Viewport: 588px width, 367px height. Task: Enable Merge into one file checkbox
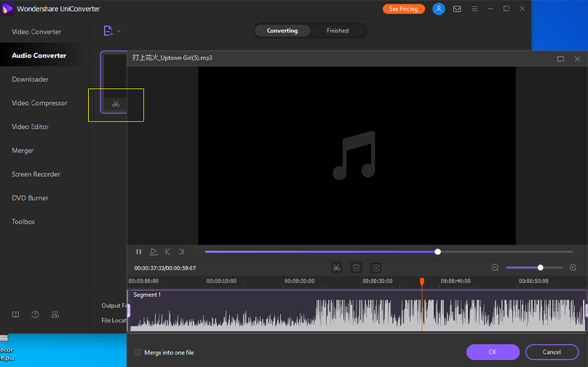tap(138, 352)
